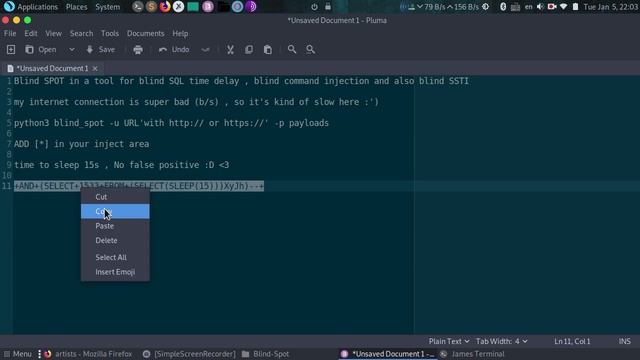Image resolution: width=640 pixels, height=360 pixels.
Task: Print the document via printer icon
Action: point(138,49)
